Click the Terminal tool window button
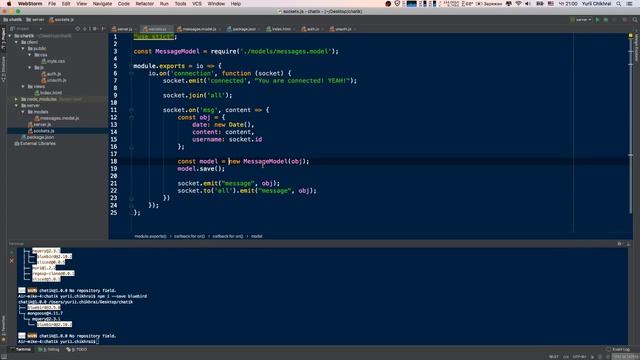This screenshot has width=640, height=360. (x=20, y=350)
